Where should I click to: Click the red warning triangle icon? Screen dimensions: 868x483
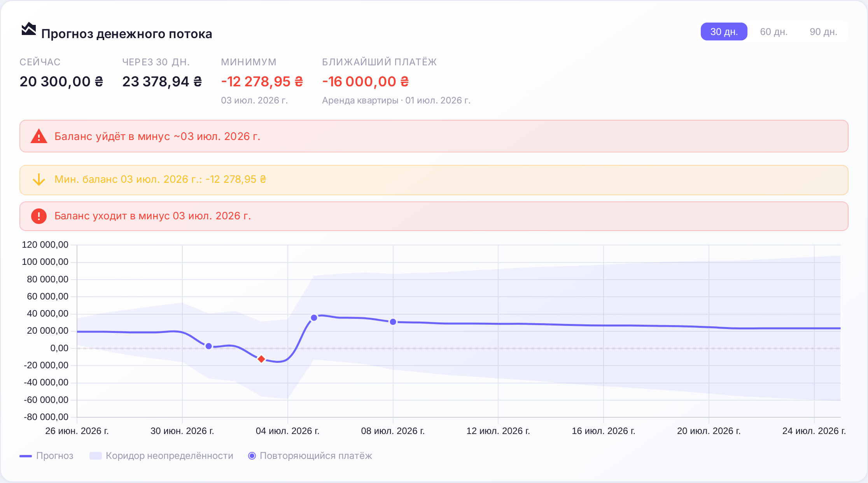click(x=39, y=136)
